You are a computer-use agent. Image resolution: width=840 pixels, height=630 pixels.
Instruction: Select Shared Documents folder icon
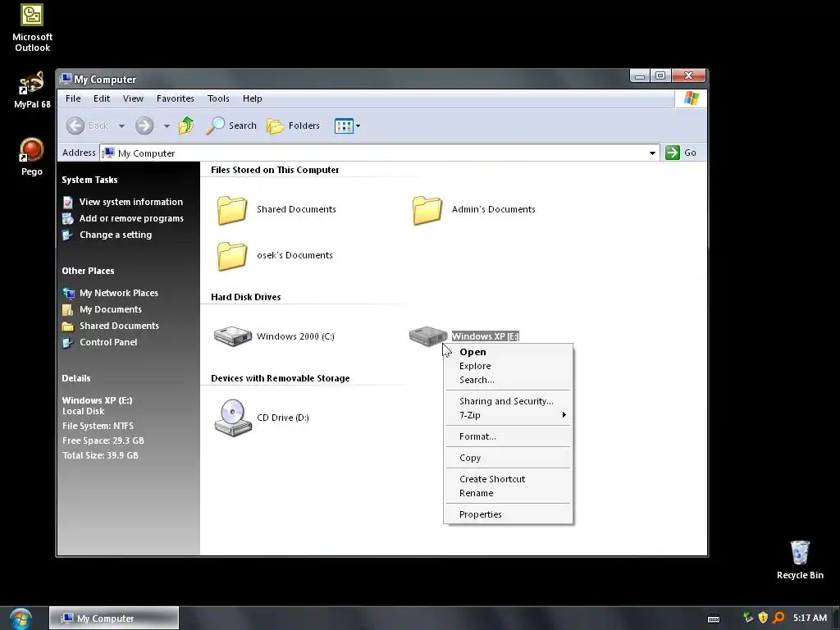231,209
